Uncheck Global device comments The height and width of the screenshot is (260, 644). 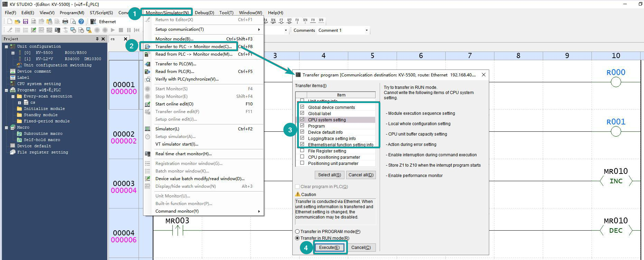click(x=302, y=107)
